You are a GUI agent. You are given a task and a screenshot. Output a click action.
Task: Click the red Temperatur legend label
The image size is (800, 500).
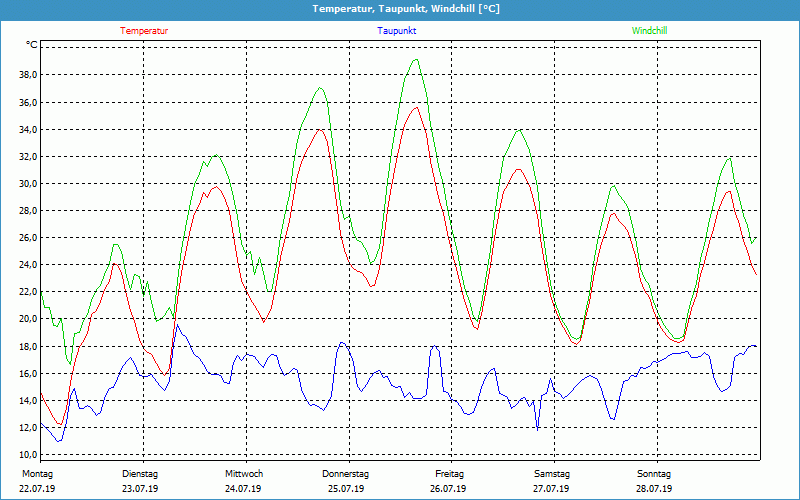pos(144,31)
